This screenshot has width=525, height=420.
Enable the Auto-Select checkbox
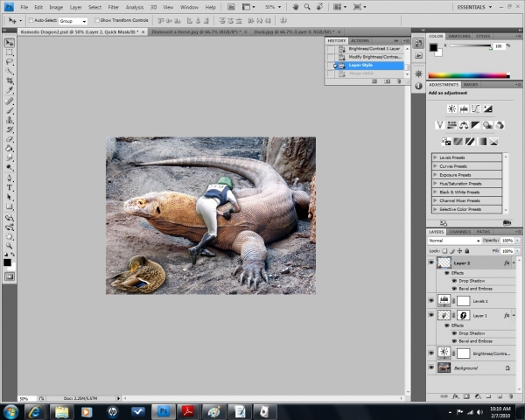tap(31, 20)
